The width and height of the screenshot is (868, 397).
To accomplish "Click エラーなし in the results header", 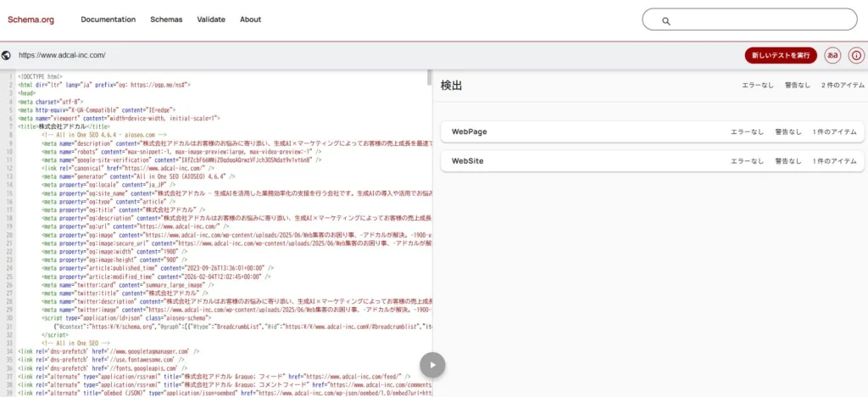I will (x=758, y=86).
